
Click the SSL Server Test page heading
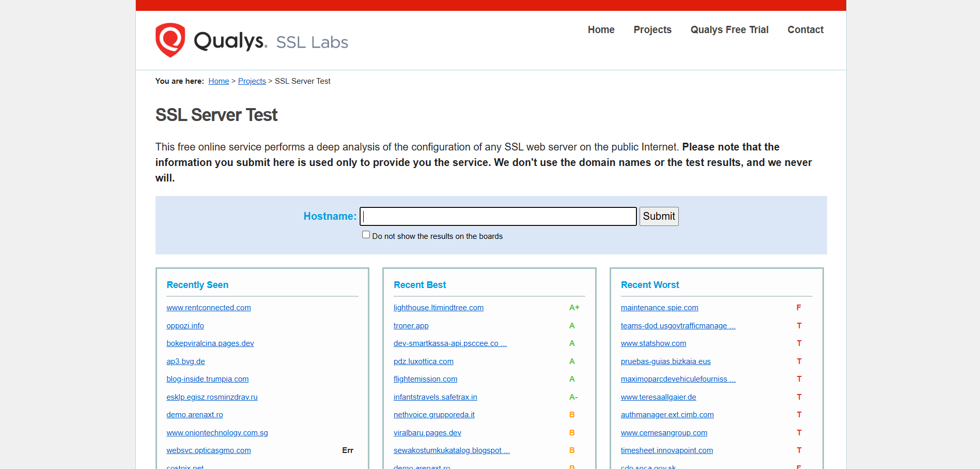click(x=216, y=115)
